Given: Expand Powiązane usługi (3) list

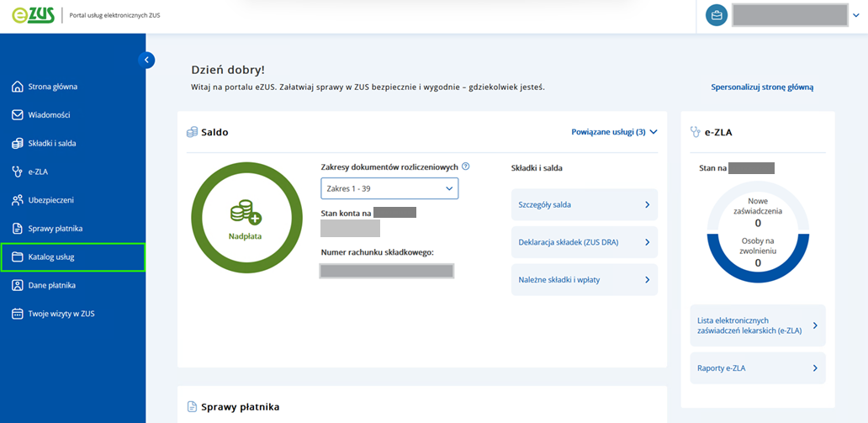Looking at the screenshot, I should click(613, 132).
